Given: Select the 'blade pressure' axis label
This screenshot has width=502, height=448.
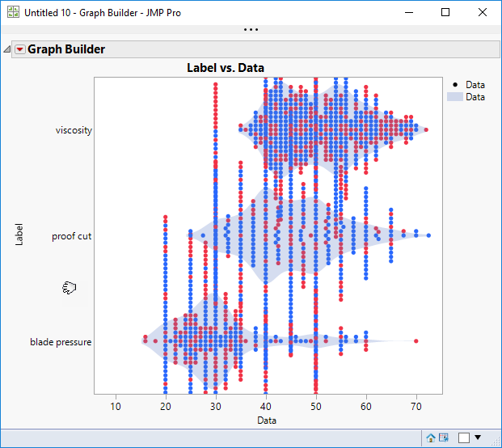Looking at the screenshot, I should (x=61, y=342).
